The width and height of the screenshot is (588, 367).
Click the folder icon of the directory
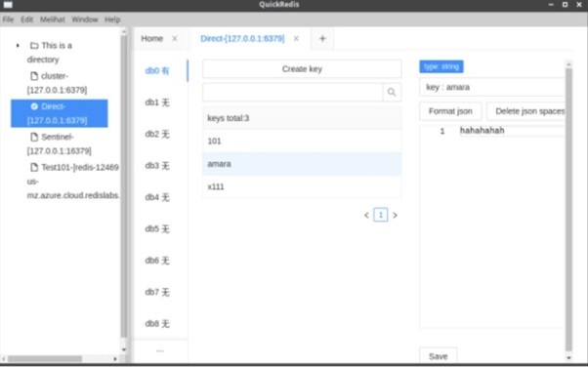pyautogui.click(x=34, y=46)
